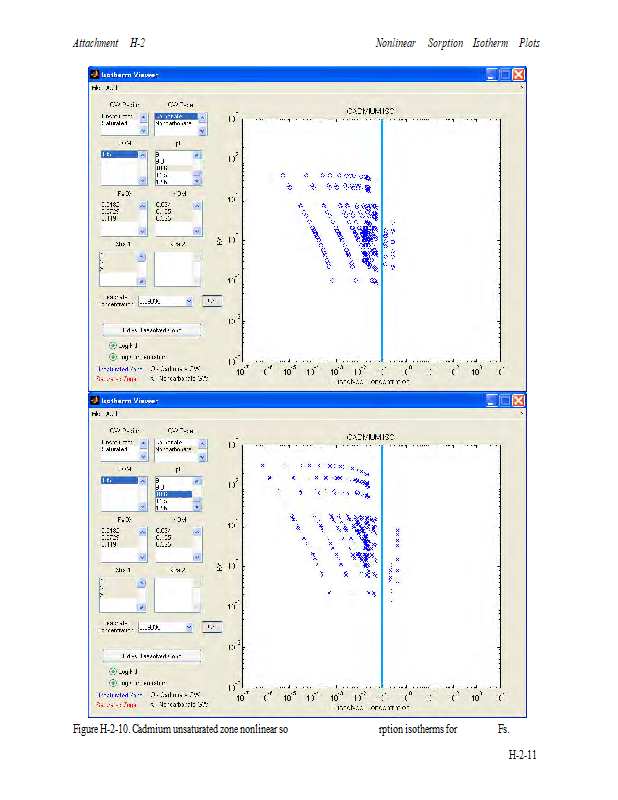Open the File menu in upper Isotherm Viewer

click(x=96, y=88)
